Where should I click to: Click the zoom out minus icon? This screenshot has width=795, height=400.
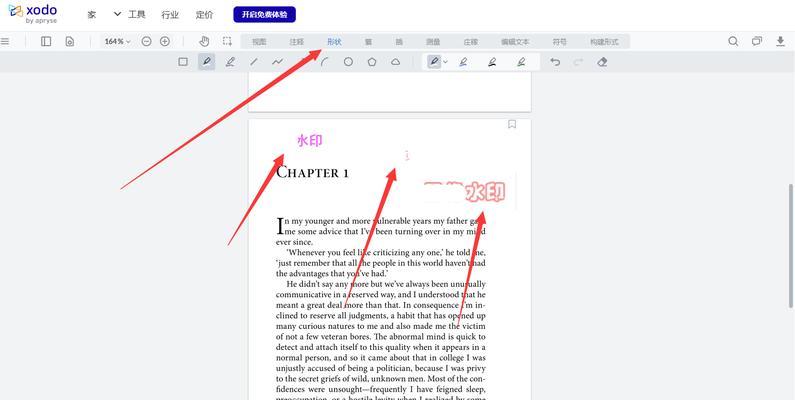(x=147, y=42)
